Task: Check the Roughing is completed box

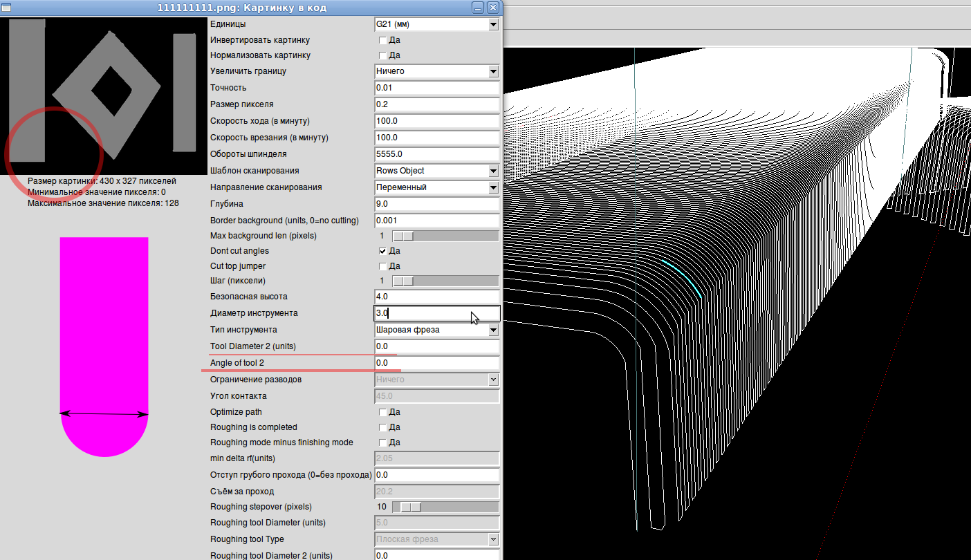Action: tap(382, 427)
